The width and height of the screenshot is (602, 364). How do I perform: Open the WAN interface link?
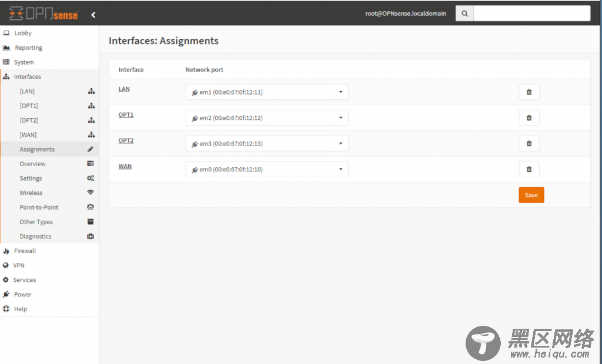tap(125, 166)
